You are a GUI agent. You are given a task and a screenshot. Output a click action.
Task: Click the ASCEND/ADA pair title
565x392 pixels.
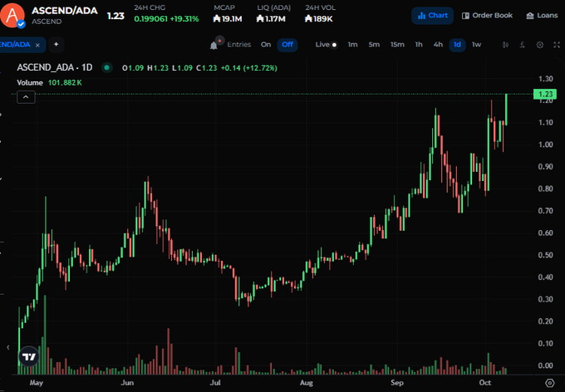pyautogui.click(x=65, y=11)
